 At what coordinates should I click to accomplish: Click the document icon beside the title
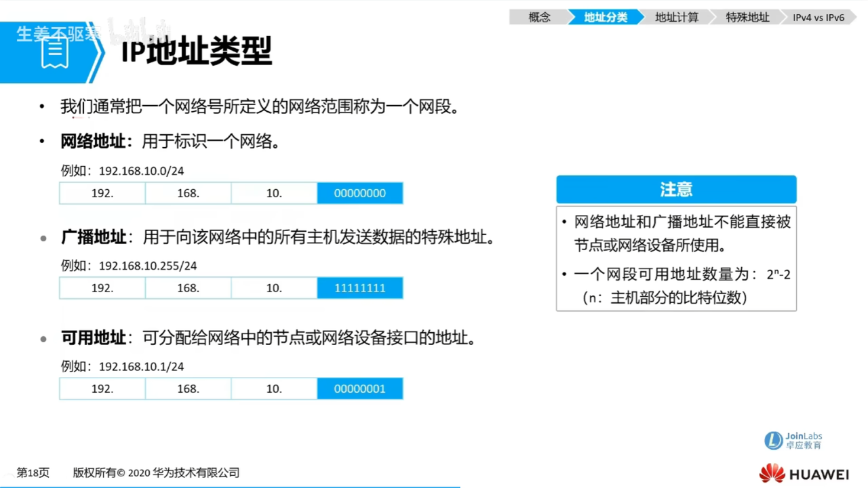click(54, 54)
